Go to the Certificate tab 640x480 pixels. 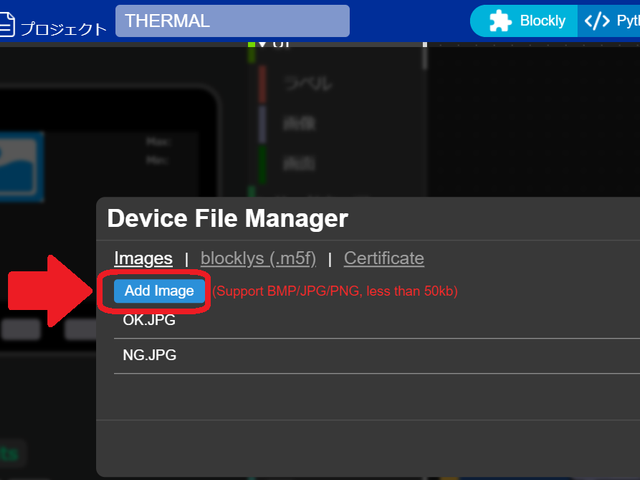pyautogui.click(x=384, y=258)
